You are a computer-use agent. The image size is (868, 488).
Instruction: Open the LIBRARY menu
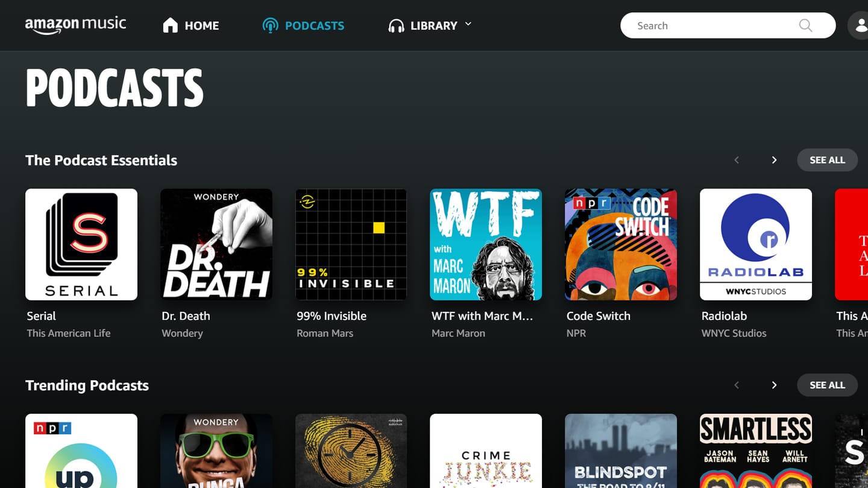click(x=430, y=25)
